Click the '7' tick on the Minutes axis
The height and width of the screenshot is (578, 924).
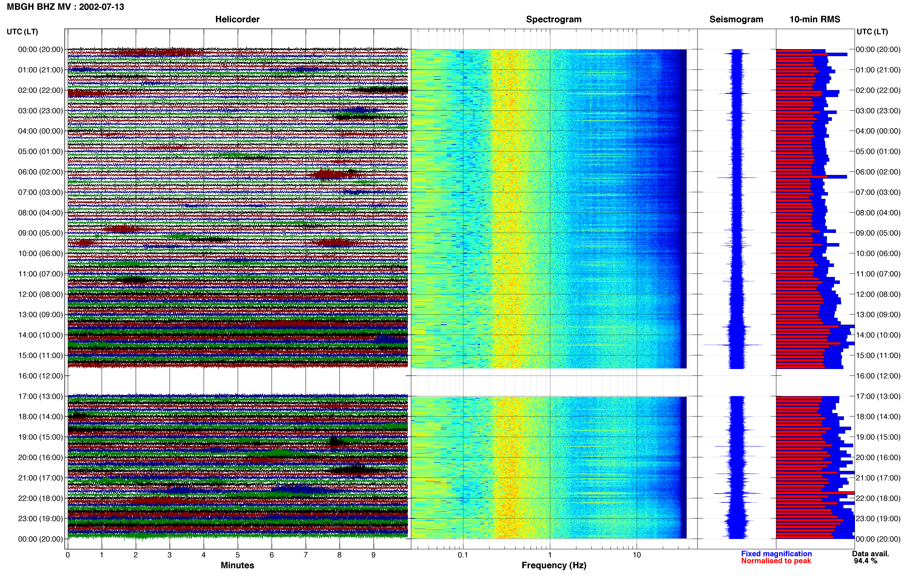[306, 555]
